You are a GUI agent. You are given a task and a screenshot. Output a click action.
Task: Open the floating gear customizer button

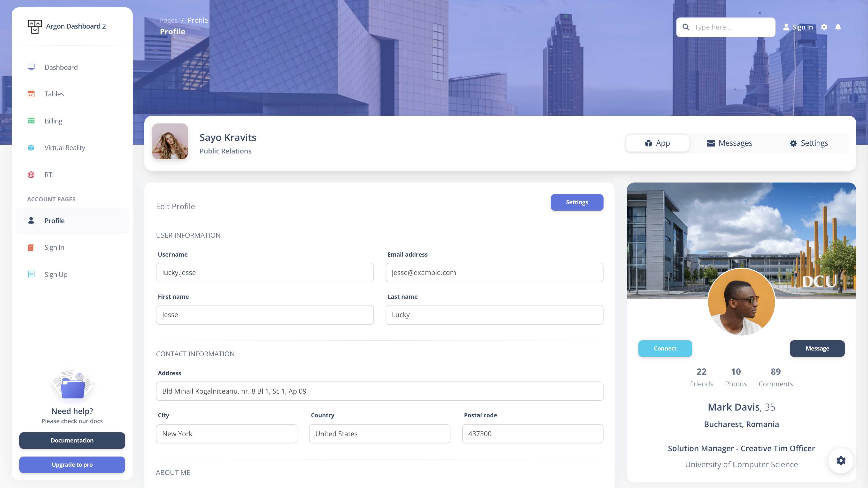841,461
